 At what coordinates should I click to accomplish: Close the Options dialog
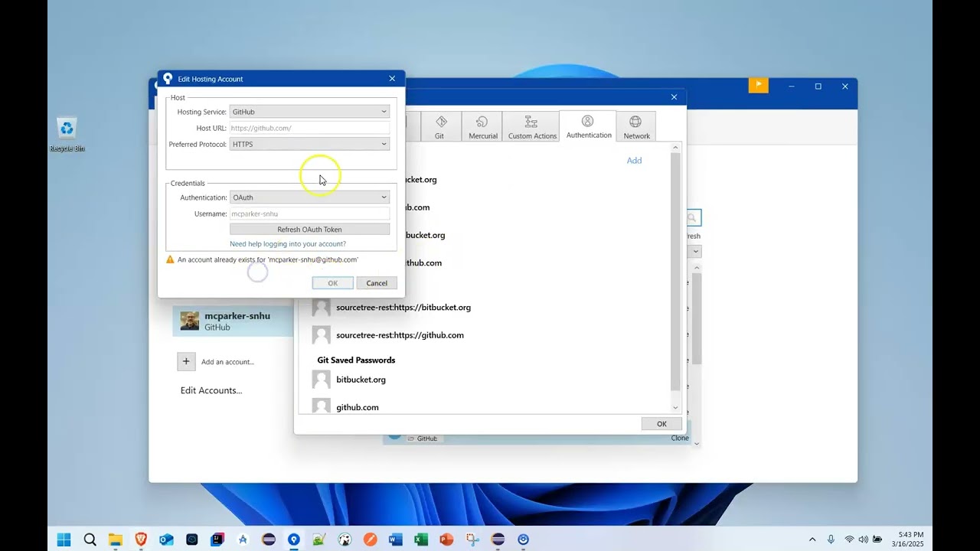pos(674,97)
